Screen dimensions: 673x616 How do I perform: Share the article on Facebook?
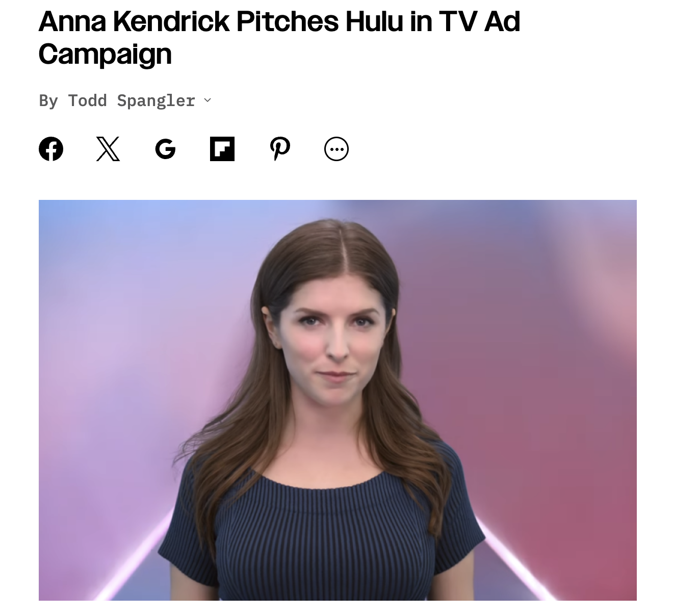51,149
